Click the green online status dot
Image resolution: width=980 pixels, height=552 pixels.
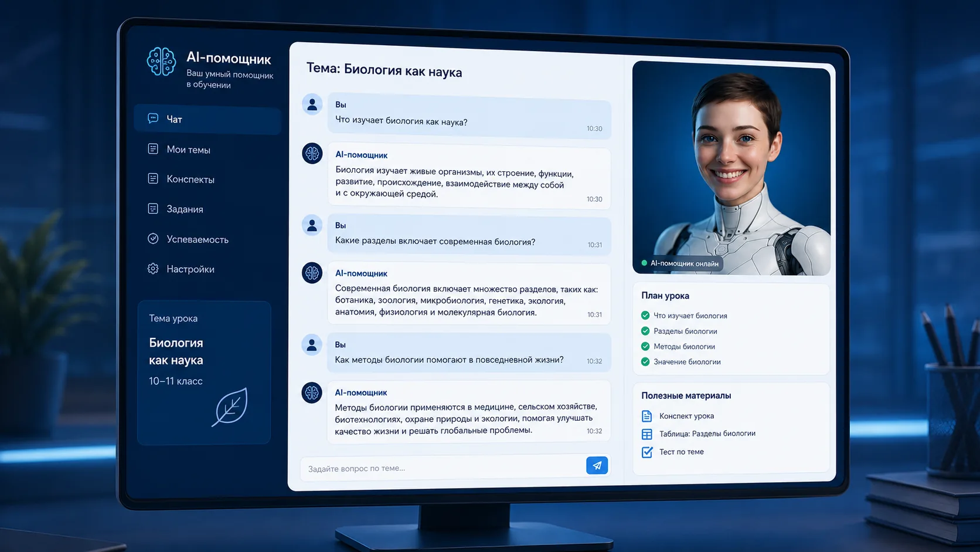[644, 263]
